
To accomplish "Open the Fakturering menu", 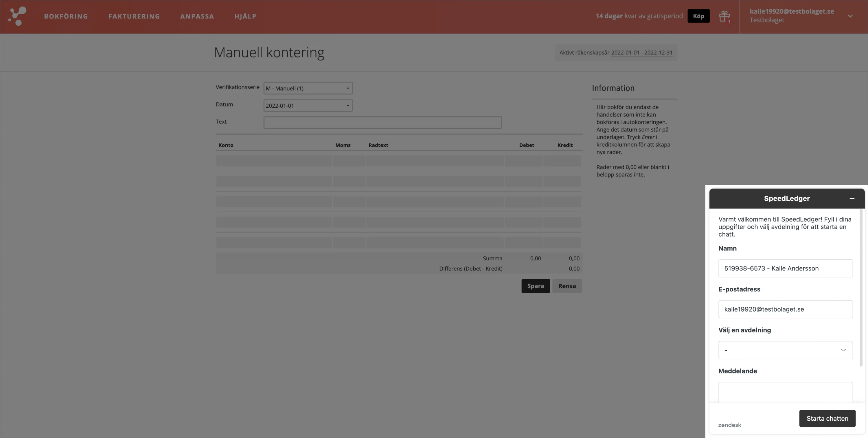I will (x=134, y=16).
